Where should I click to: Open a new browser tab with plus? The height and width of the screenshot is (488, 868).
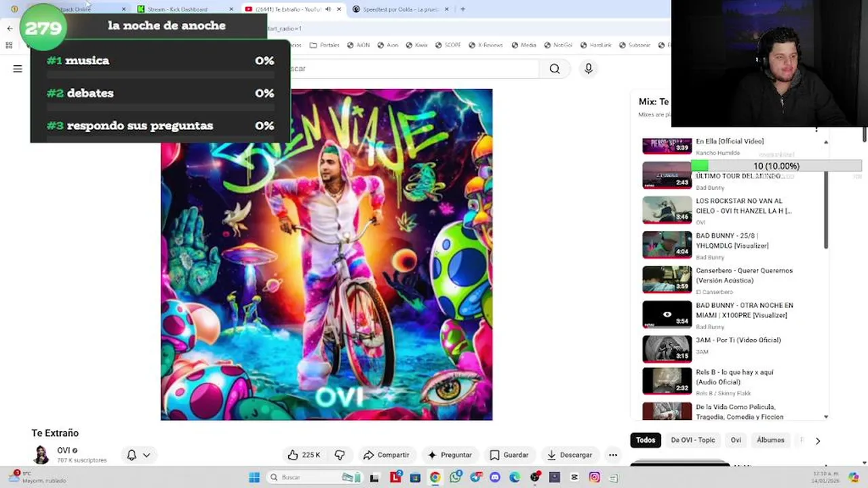coord(463,9)
